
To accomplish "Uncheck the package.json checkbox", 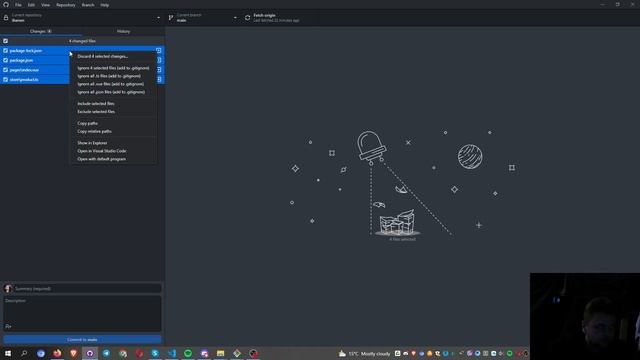I will pos(6,60).
